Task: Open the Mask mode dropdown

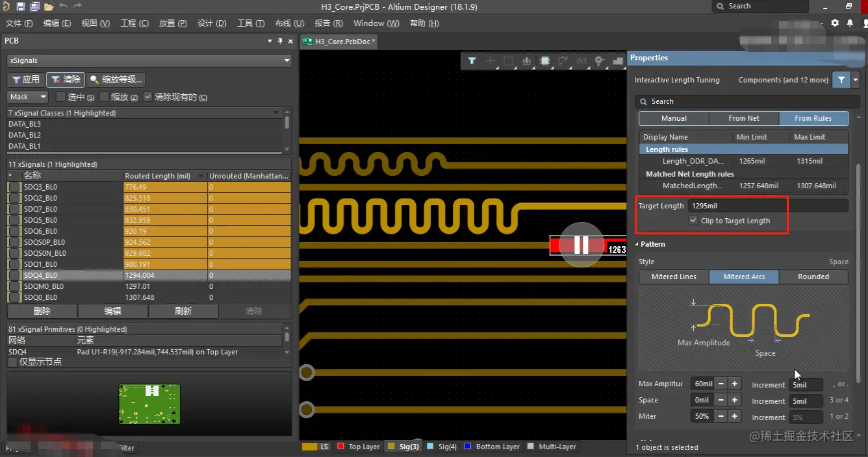Action: click(x=28, y=97)
